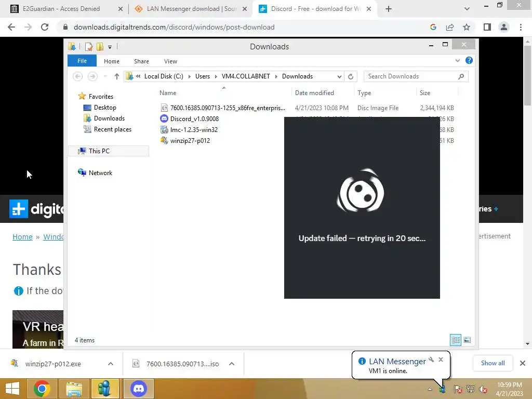
Task: Go up one folder level in Explorer
Action: pyautogui.click(x=117, y=76)
